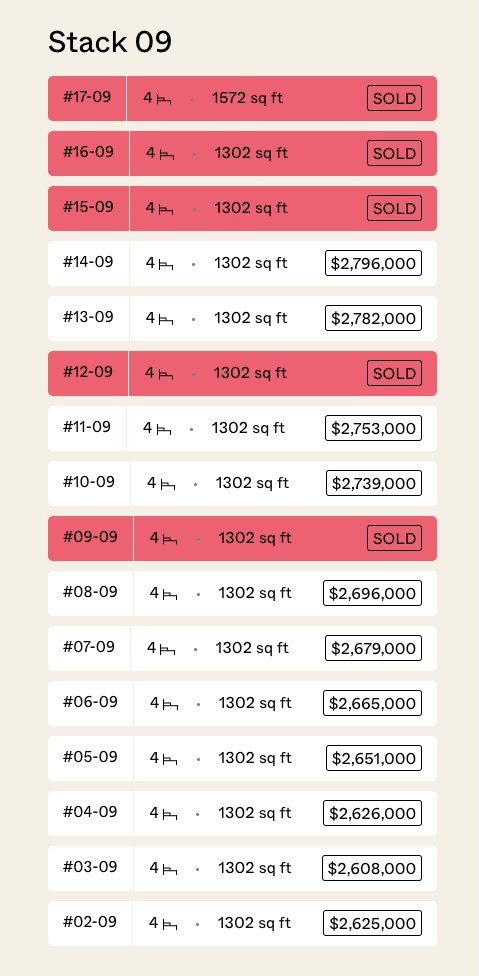The height and width of the screenshot is (976, 479).
Task: Click the bed icon in unit #14-09 row
Action: (166, 265)
